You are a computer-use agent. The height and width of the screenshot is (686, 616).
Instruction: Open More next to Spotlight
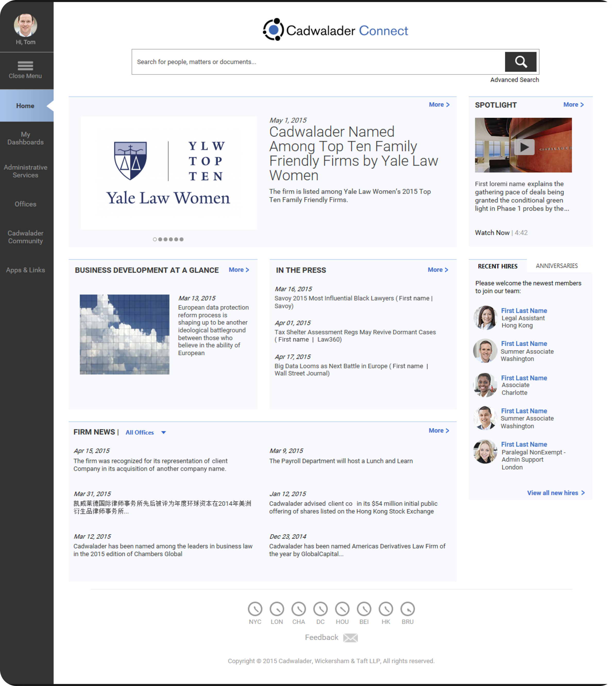point(573,105)
